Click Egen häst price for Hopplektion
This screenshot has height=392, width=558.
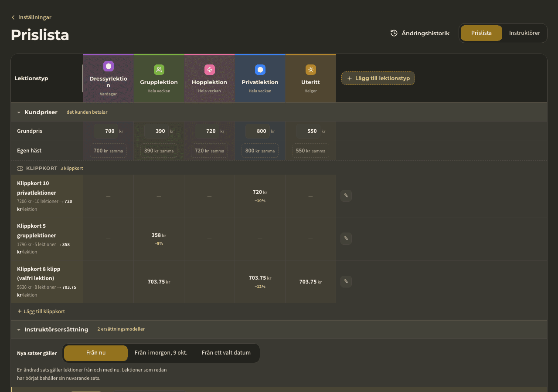(x=210, y=151)
